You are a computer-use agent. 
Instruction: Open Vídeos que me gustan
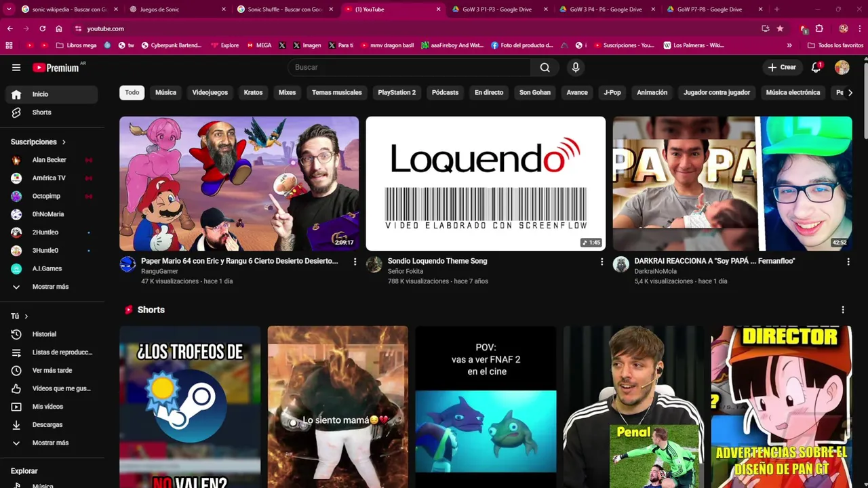[x=52, y=388]
